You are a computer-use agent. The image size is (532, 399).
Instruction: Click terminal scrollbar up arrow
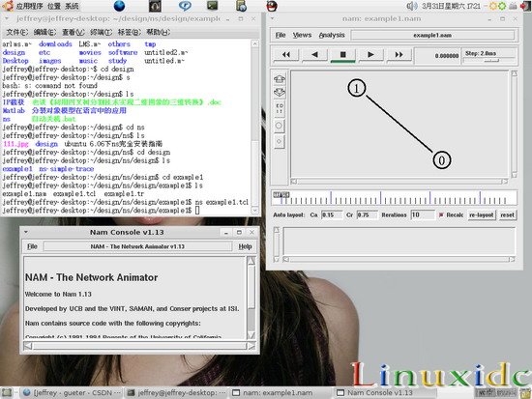tap(254, 44)
